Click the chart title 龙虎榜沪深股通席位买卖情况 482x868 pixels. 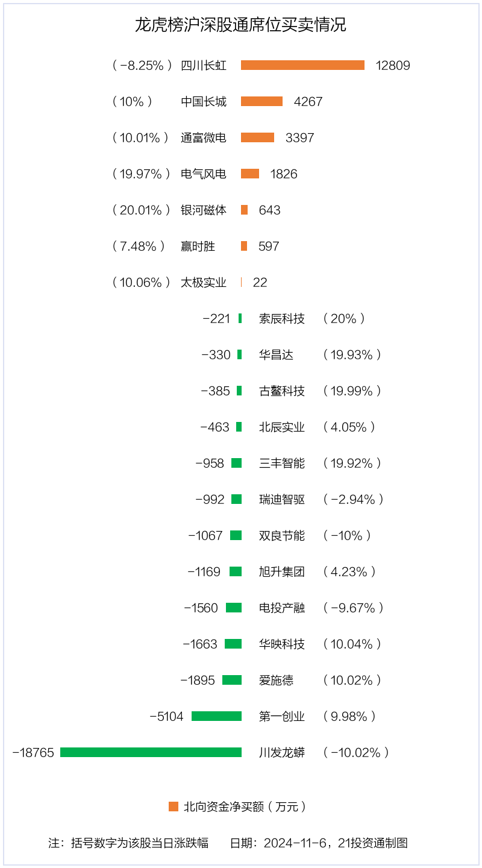240,25
